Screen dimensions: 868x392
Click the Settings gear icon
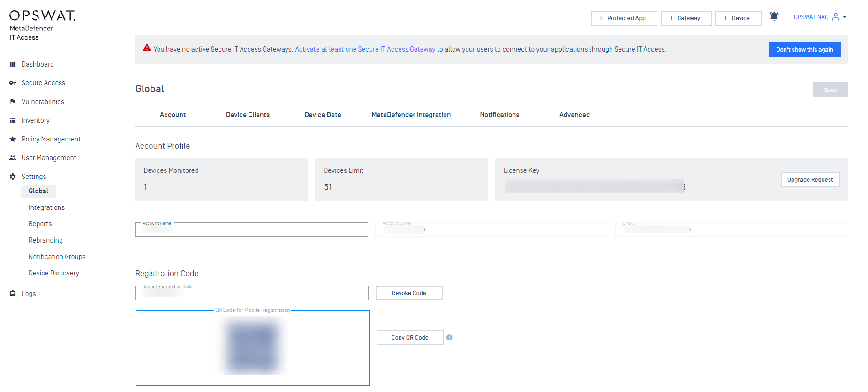point(13,177)
